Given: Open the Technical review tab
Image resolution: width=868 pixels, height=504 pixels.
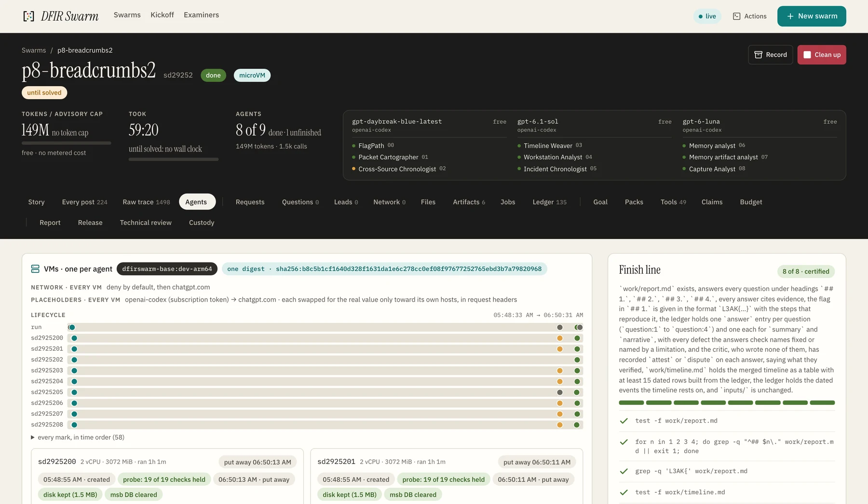Looking at the screenshot, I should click(x=146, y=223).
